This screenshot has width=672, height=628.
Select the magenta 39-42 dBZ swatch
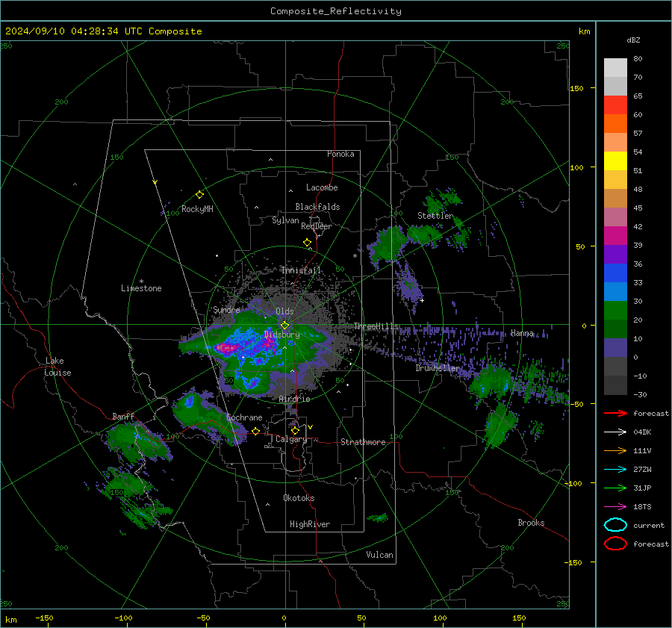tap(615, 236)
